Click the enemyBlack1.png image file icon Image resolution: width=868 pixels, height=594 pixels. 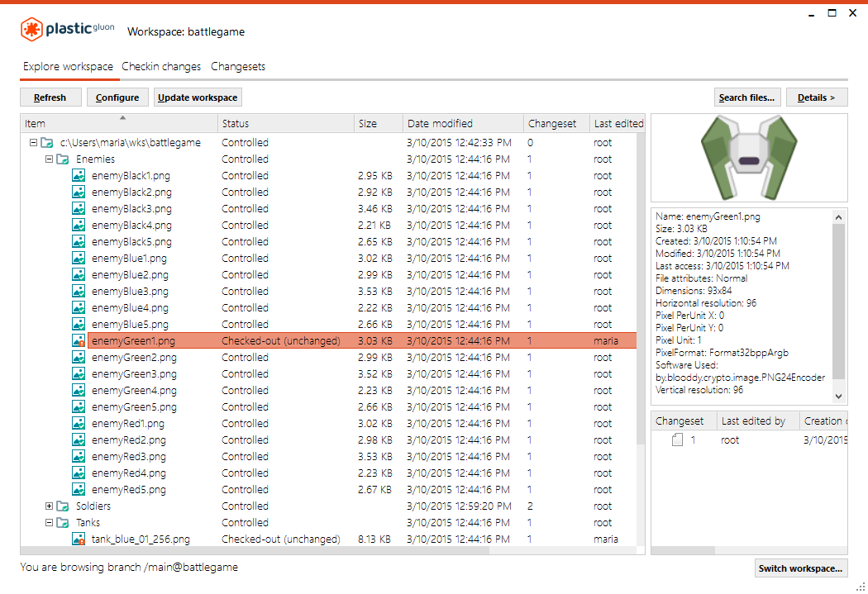79,176
